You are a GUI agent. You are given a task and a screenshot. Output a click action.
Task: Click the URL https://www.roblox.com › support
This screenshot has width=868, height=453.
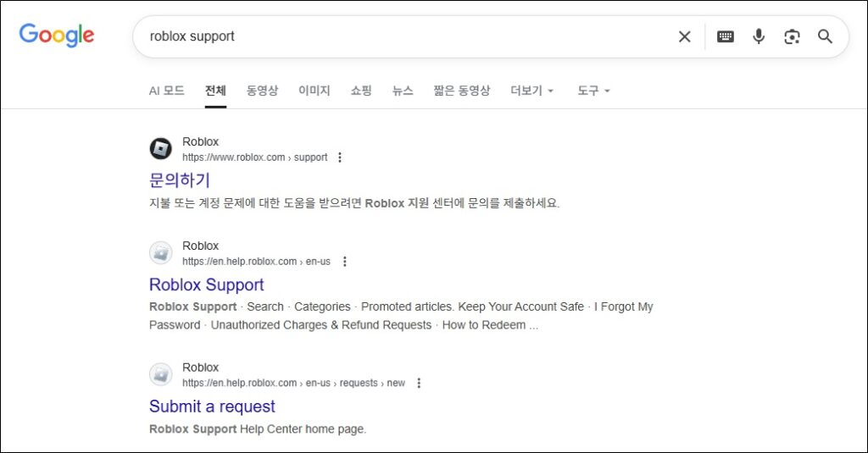click(x=254, y=157)
